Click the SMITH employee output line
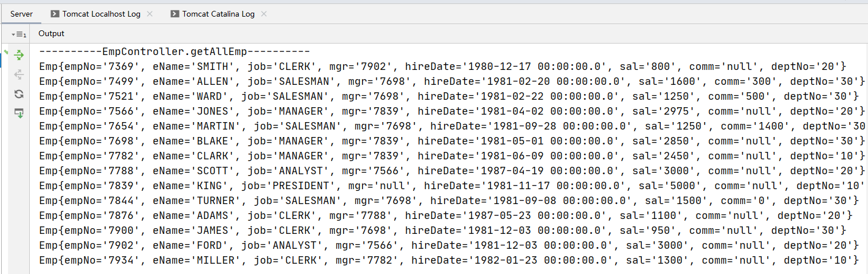868x274 pixels. click(442, 66)
